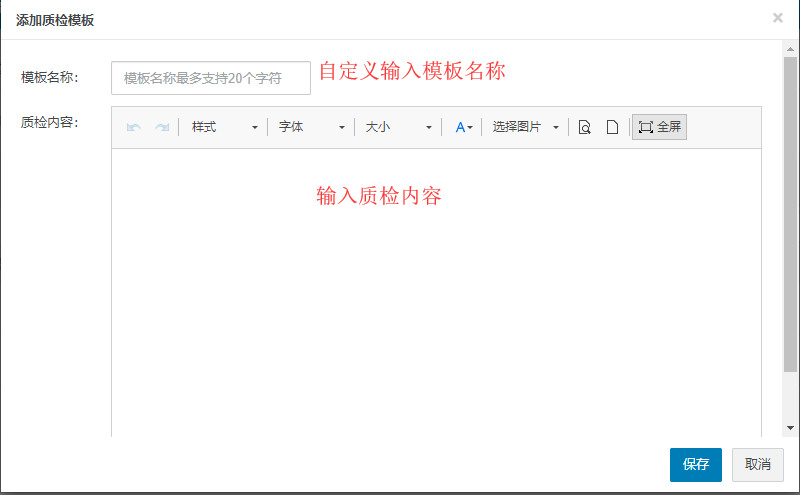Focus the 模板名称 template name input
The height and width of the screenshot is (495, 800).
[211, 78]
